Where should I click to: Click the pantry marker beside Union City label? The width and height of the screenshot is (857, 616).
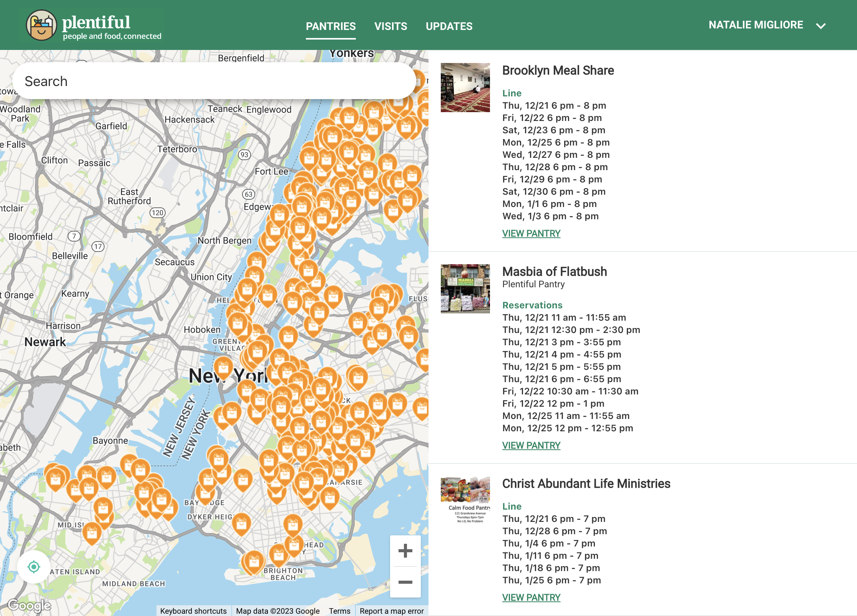[254, 276]
